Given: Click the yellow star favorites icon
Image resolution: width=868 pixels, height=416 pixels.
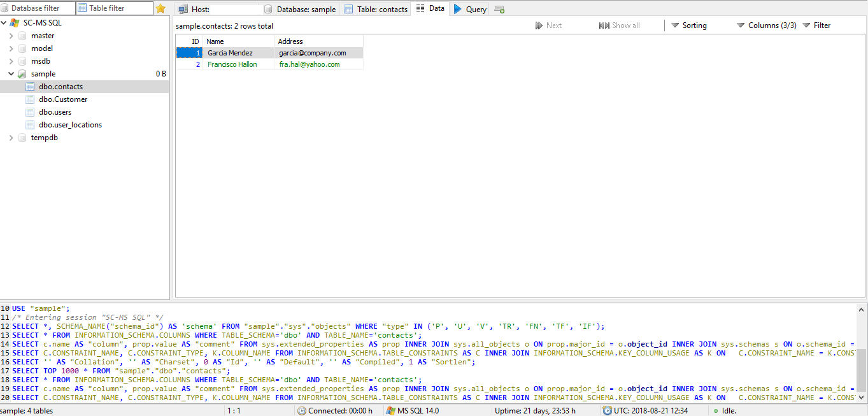Looking at the screenshot, I should point(160,8).
